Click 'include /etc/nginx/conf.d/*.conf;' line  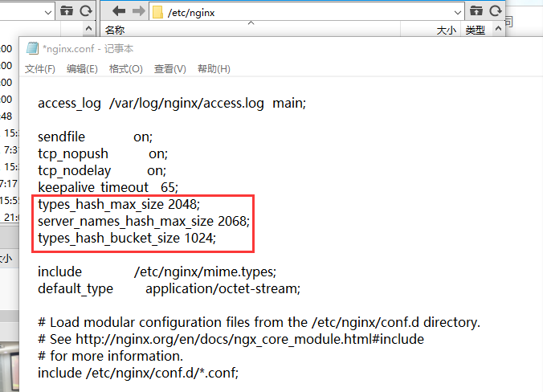[x=138, y=373]
